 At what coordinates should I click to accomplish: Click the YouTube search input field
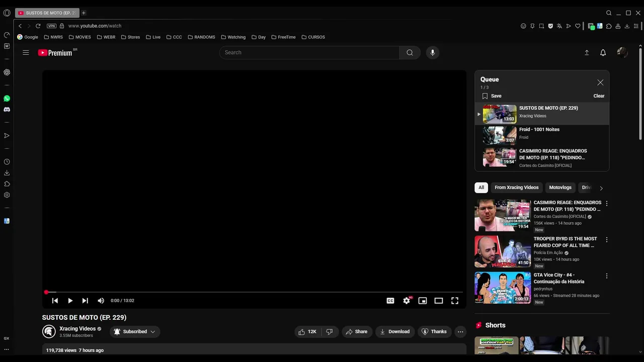[x=309, y=52]
